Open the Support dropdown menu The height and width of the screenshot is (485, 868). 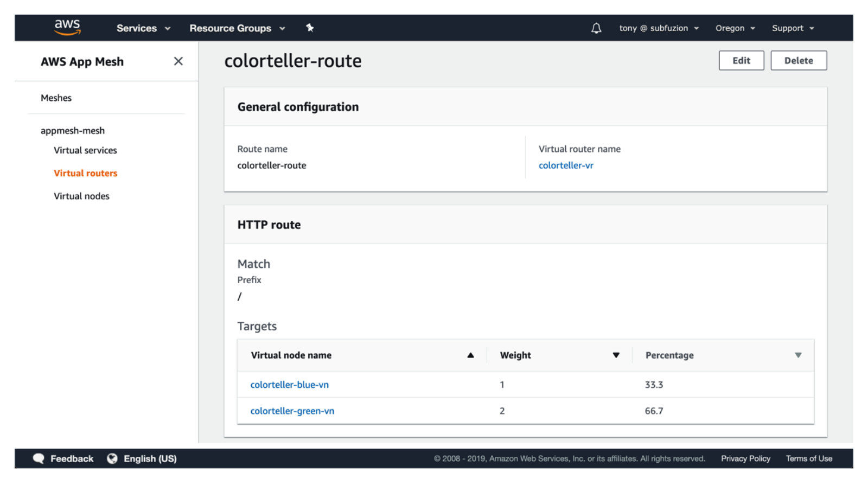click(x=793, y=28)
